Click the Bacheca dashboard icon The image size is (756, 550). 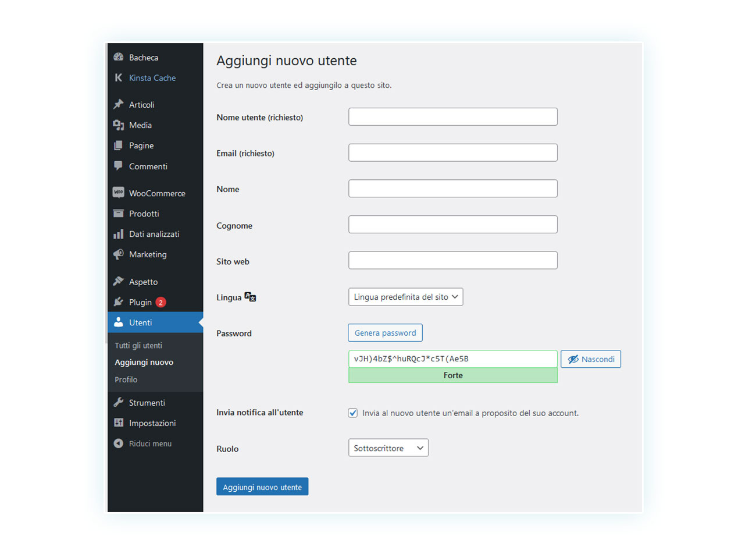(x=119, y=57)
